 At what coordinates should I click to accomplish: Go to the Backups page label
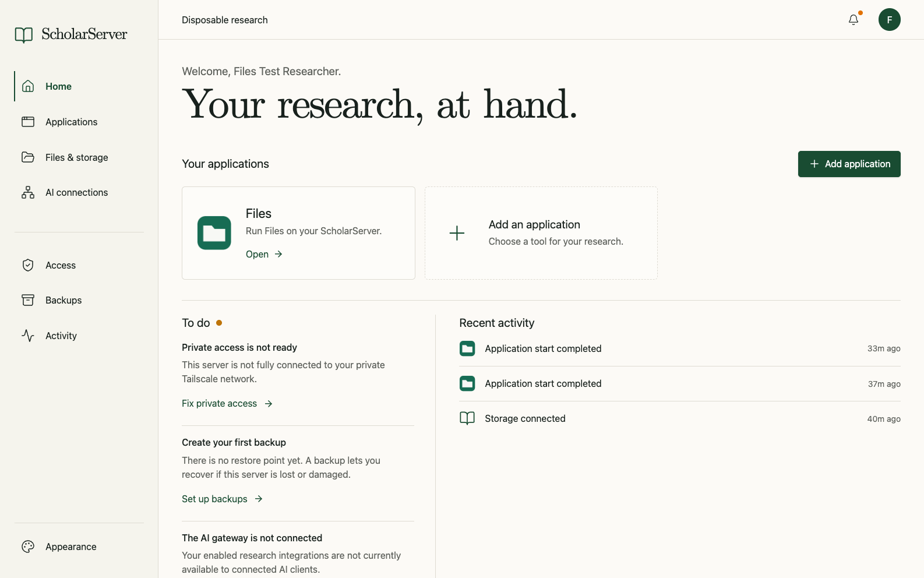pos(64,300)
